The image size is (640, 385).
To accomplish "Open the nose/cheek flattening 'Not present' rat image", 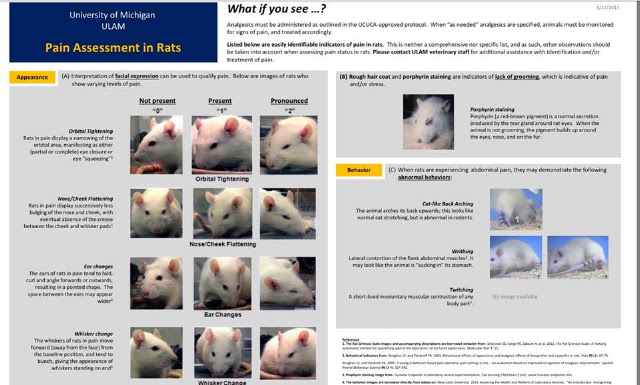I will pyautogui.click(x=156, y=213).
